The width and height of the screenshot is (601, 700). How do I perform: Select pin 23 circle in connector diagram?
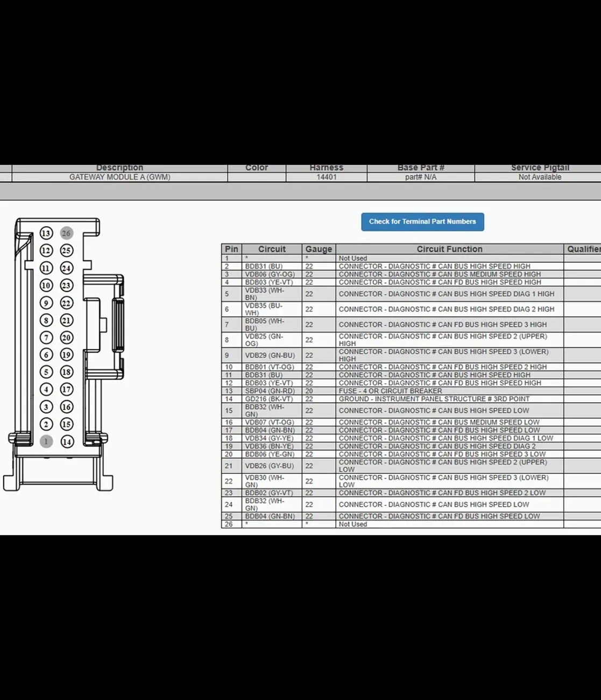pyautogui.click(x=66, y=285)
